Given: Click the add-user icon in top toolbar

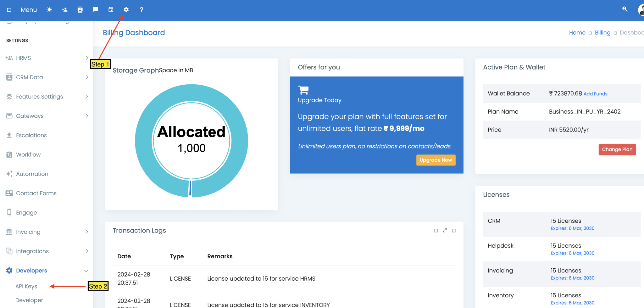Looking at the screenshot, I should coord(64,9).
